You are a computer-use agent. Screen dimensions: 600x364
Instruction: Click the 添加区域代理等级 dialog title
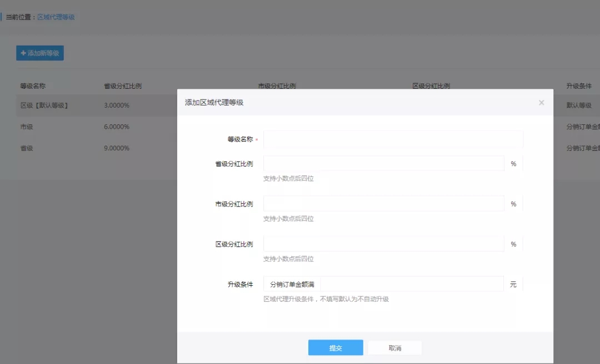(214, 103)
